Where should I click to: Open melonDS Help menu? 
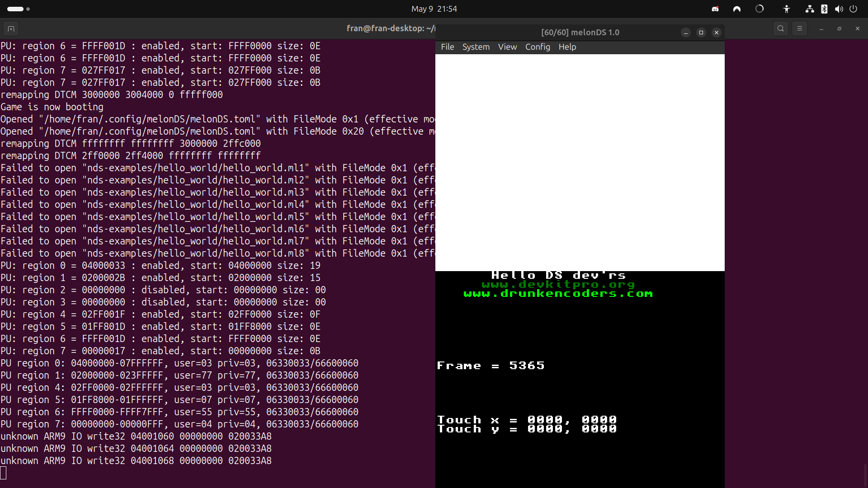pos(567,47)
